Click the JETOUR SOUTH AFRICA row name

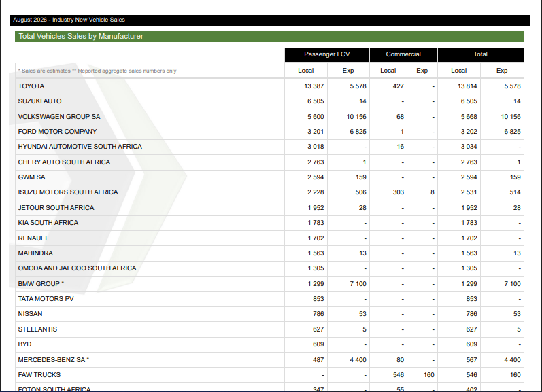point(56,208)
